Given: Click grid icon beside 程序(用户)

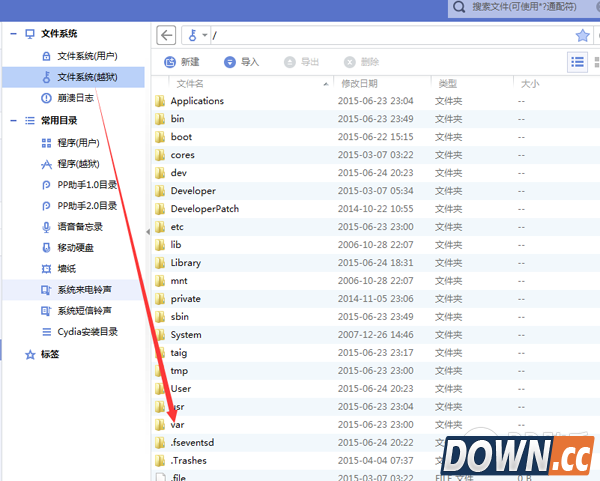Looking at the screenshot, I should [46, 143].
